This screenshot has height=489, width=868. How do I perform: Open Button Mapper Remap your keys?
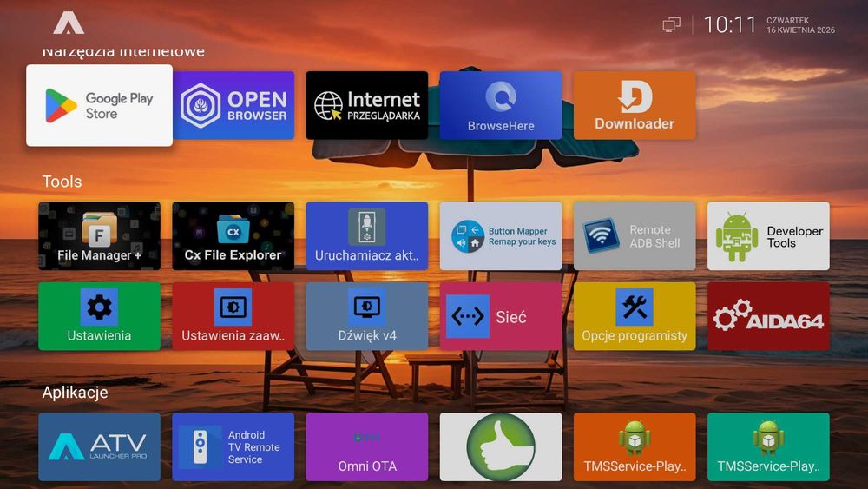[501, 236]
